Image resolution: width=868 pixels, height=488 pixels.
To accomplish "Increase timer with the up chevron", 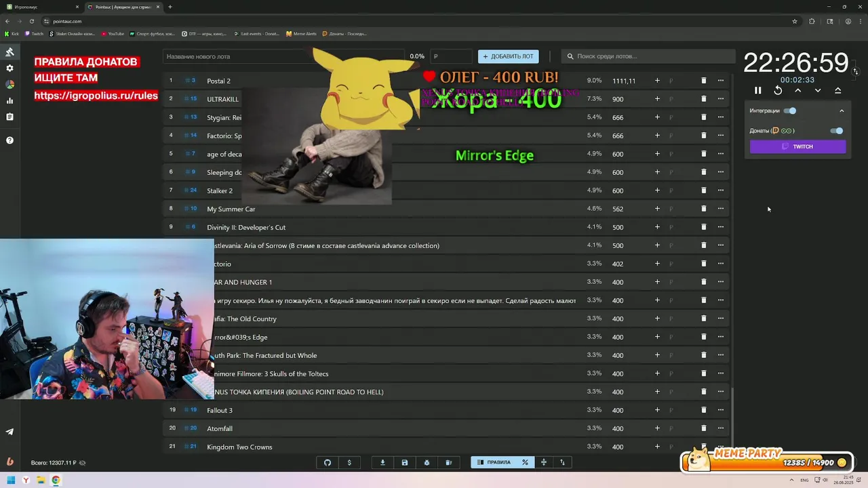I will click(x=798, y=90).
